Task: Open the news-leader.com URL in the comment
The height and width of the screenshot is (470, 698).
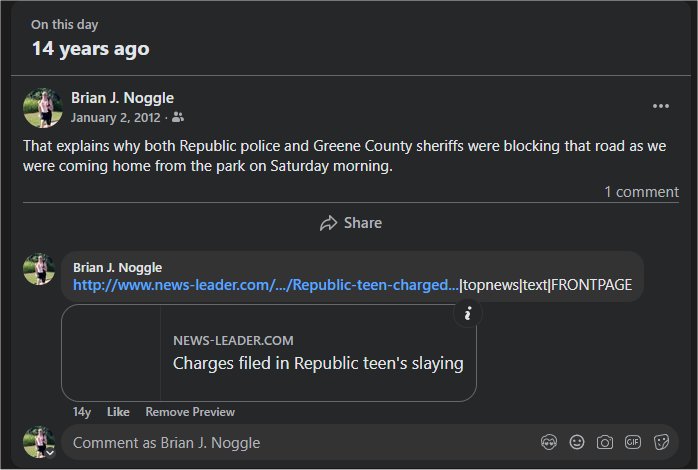Action: [266, 285]
